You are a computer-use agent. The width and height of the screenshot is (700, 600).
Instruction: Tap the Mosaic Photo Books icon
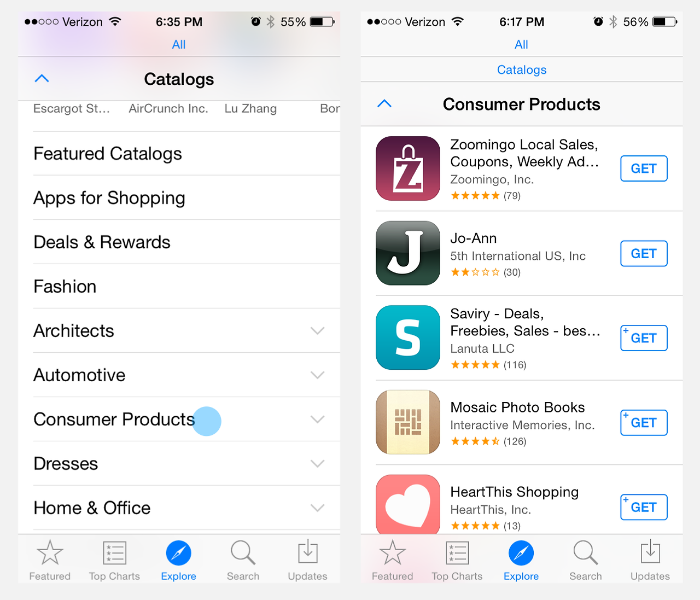[408, 422]
